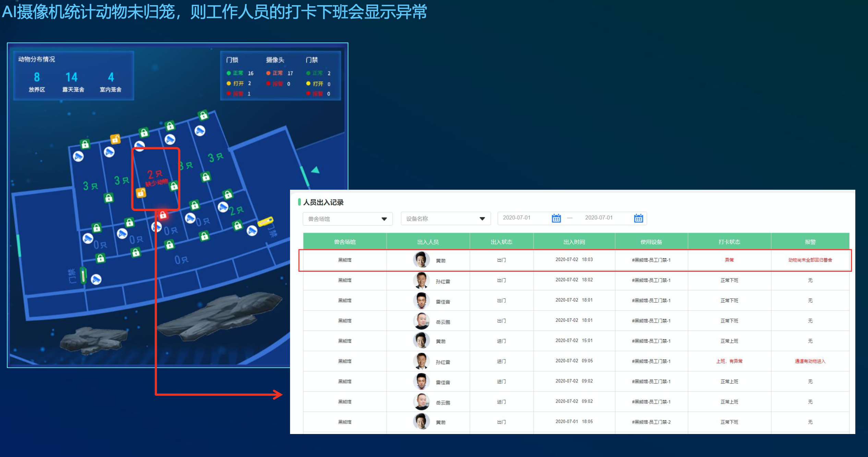Click the 门禁 legend heading
Image resolution: width=868 pixels, height=457 pixels.
tap(312, 60)
